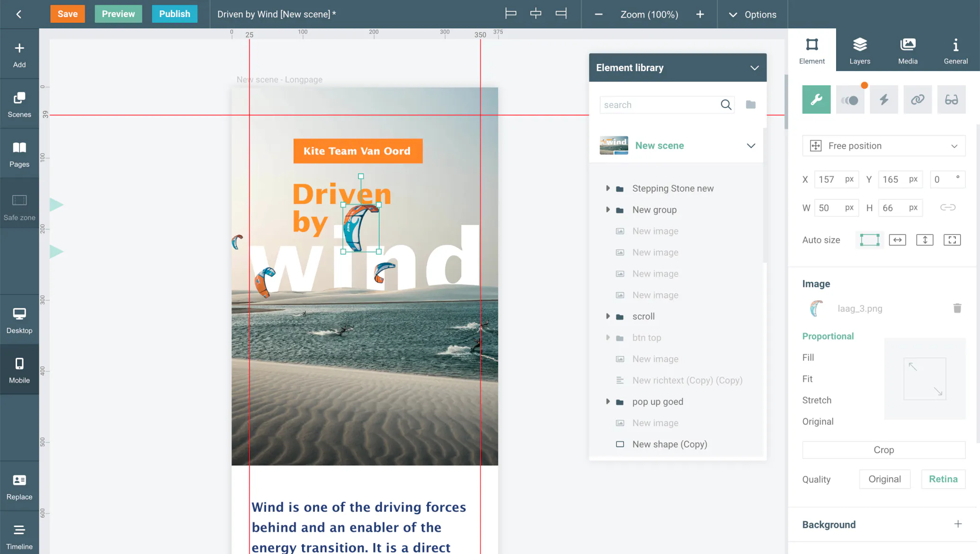The image size is (980, 554).
Task: Select the wrench settings icon
Action: tap(816, 99)
